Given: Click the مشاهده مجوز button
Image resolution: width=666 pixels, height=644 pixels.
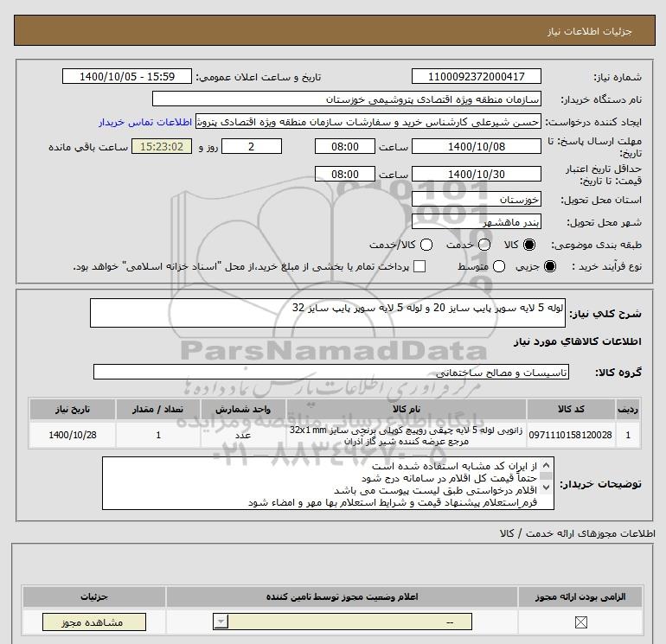Looking at the screenshot, I should pyautogui.click(x=94, y=622).
